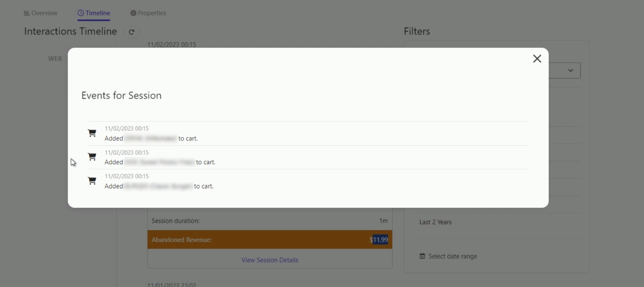Open View Session Details

tap(269, 260)
